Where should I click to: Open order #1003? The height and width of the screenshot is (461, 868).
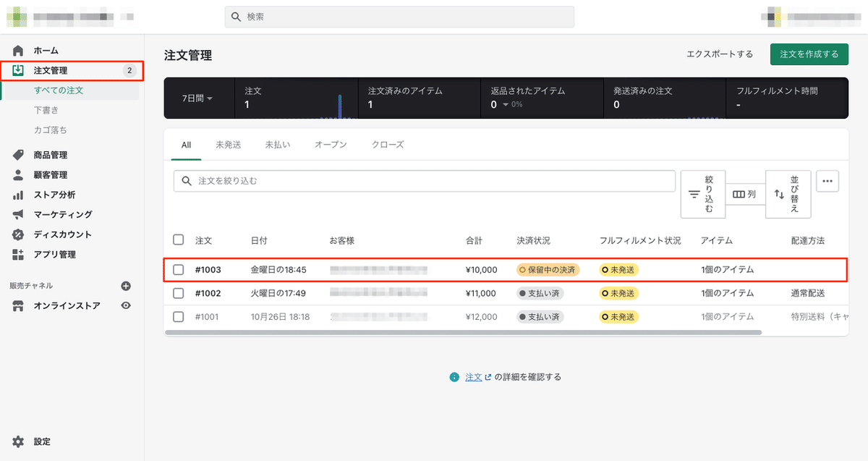click(x=208, y=270)
